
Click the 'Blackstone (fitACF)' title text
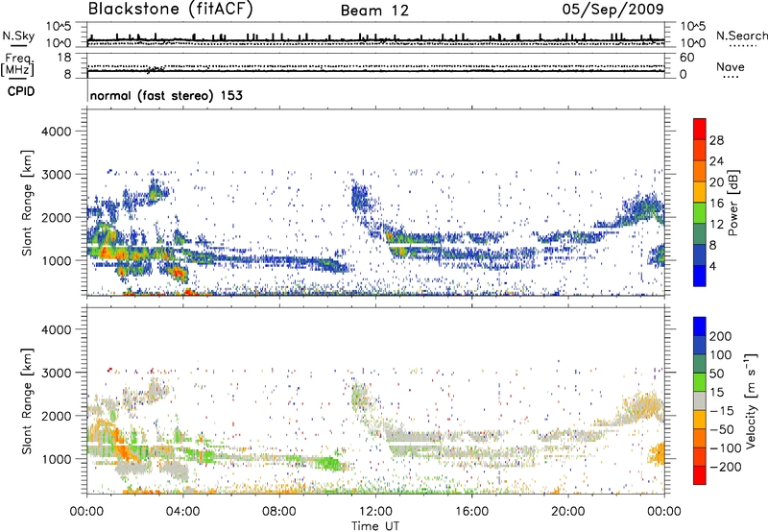pyautogui.click(x=170, y=10)
